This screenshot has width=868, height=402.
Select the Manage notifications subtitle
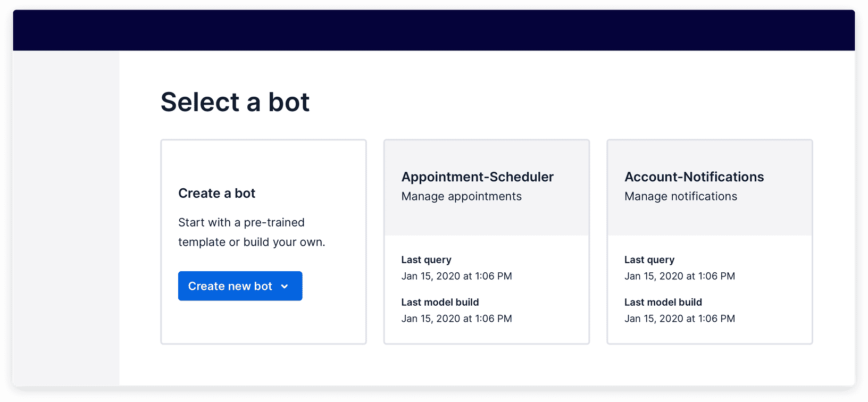pyautogui.click(x=680, y=197)
